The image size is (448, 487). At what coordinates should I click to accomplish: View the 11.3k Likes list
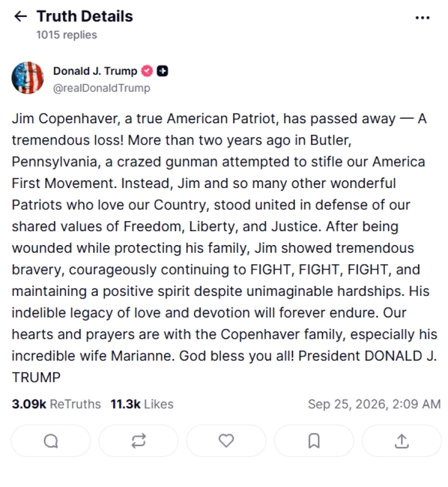click(x=142, y=404)
